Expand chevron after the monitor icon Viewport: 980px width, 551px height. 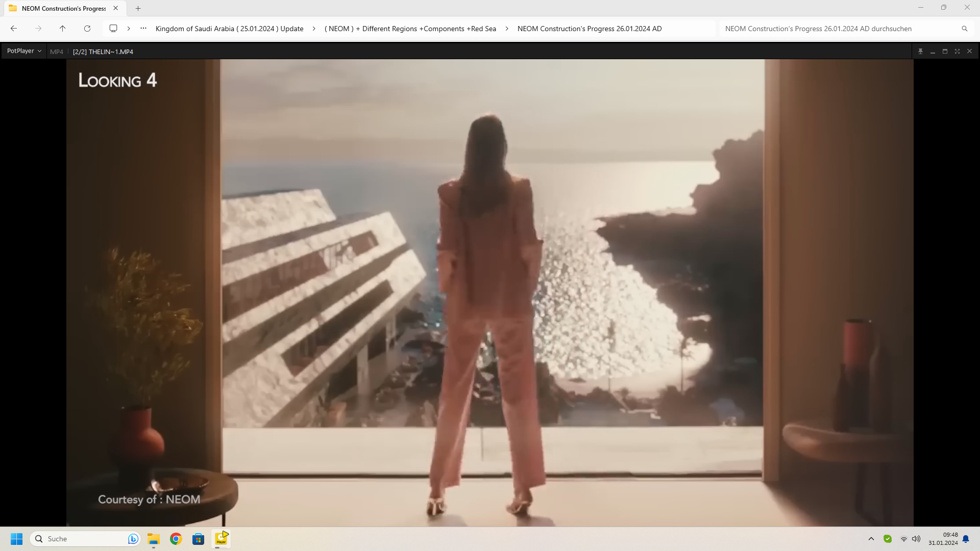pyautogui.click(x=129, y=29)
